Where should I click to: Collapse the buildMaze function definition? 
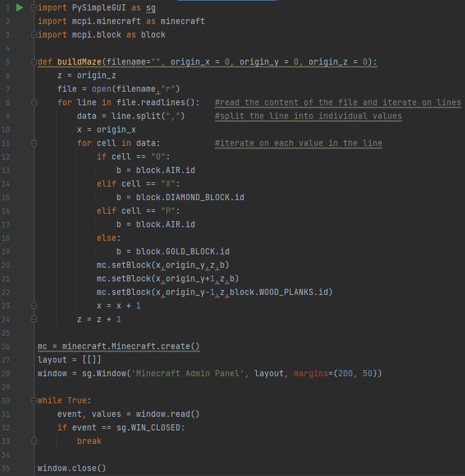click(x=33, y=62)
